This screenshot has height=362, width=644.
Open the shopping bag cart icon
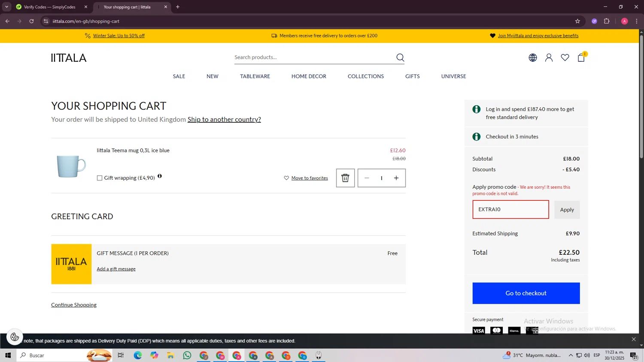pos(581,57)
